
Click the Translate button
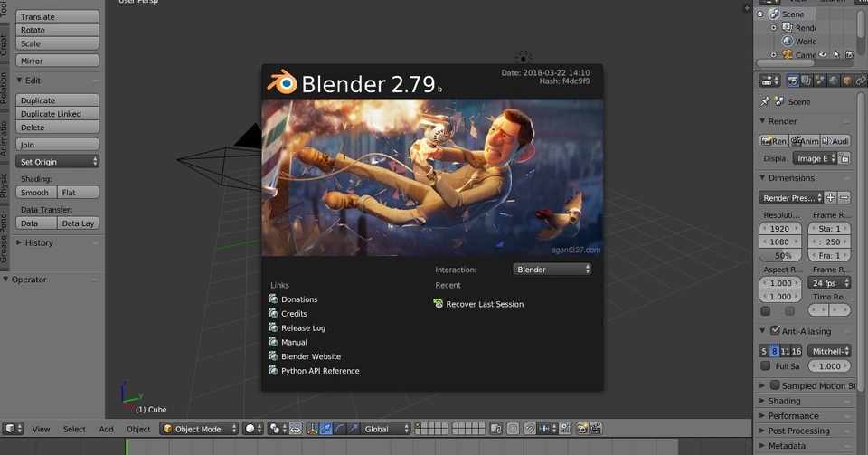click(58, 16)
